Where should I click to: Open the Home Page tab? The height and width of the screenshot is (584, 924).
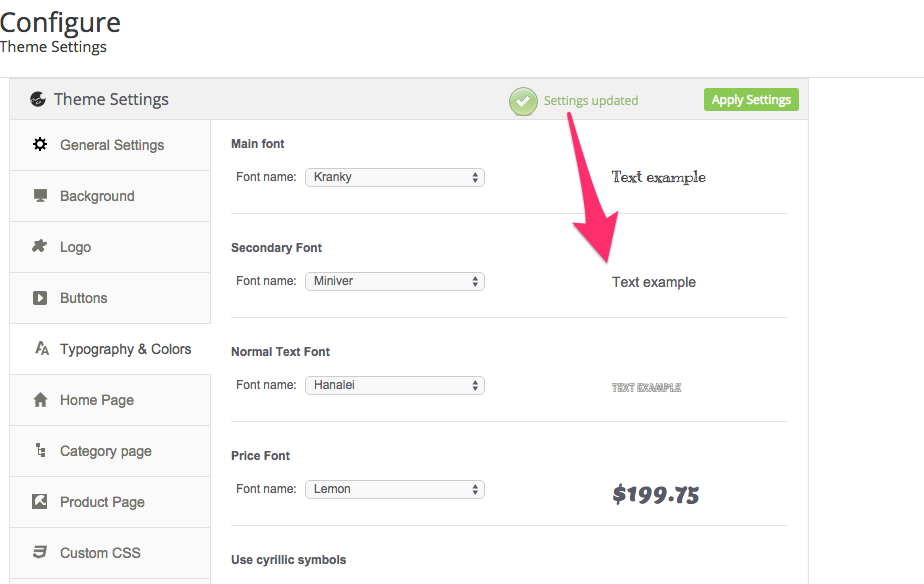(110, 400)
